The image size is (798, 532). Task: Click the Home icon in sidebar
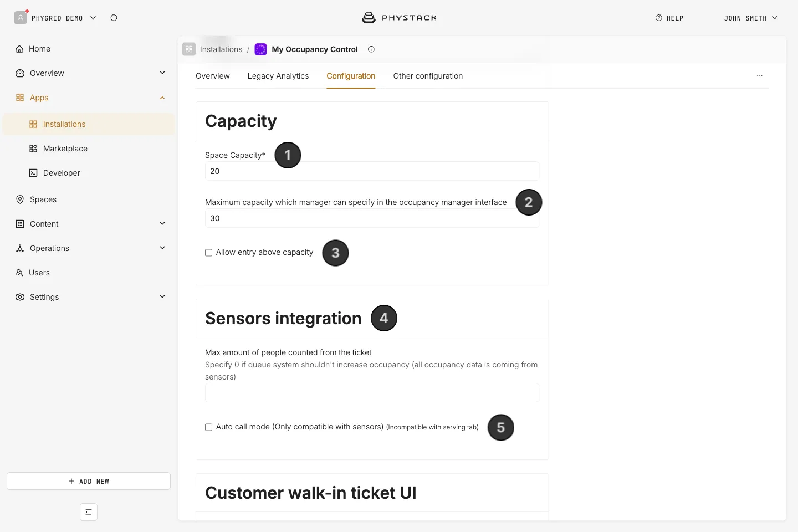tap(19, 49)
